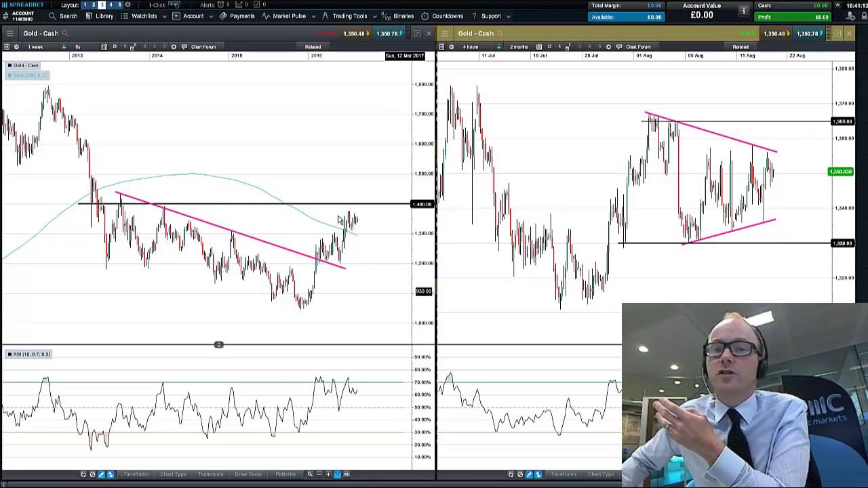Select layout 1 in the Layout selector
The height and width of the screenshot is (488, 868).
85,5
